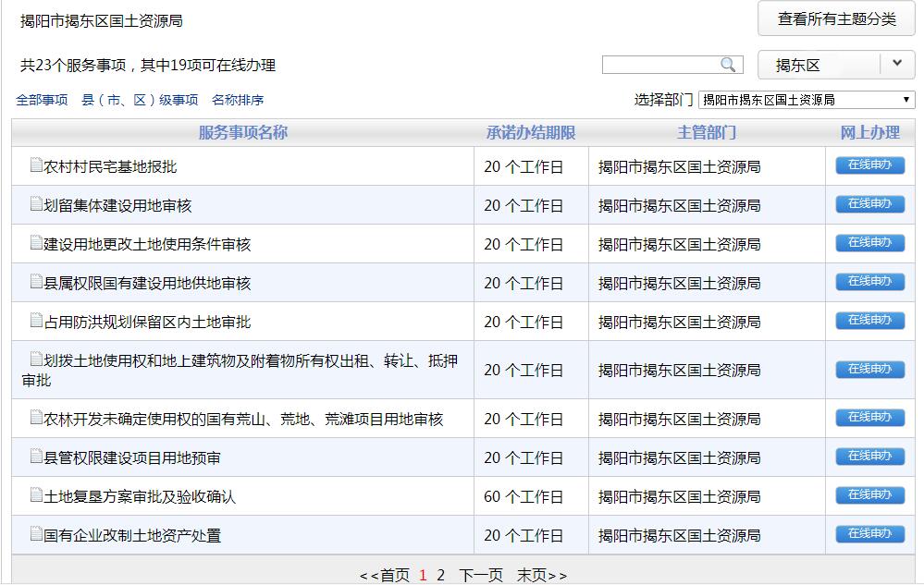
Task: Select 全部事项 filter
Action: [42, 100]
